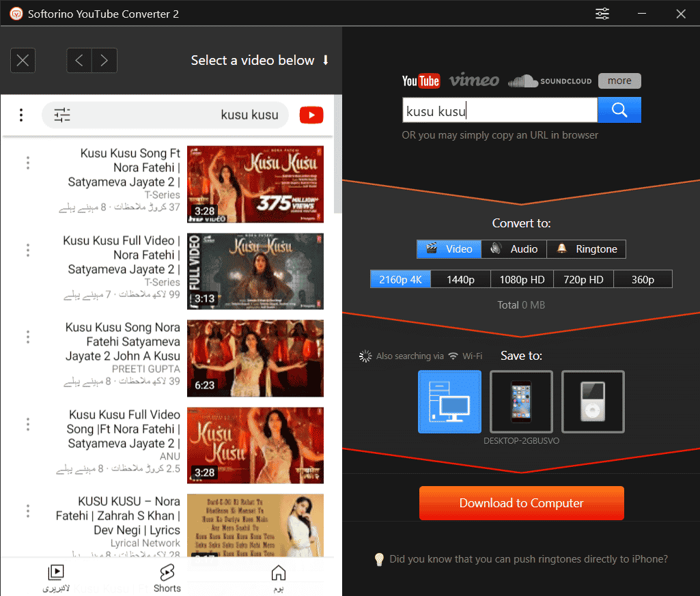Save to computer DESKTOP-2GBUSVO icon
Viewport: 700px width, 596px height.
(x=449, y=401)
